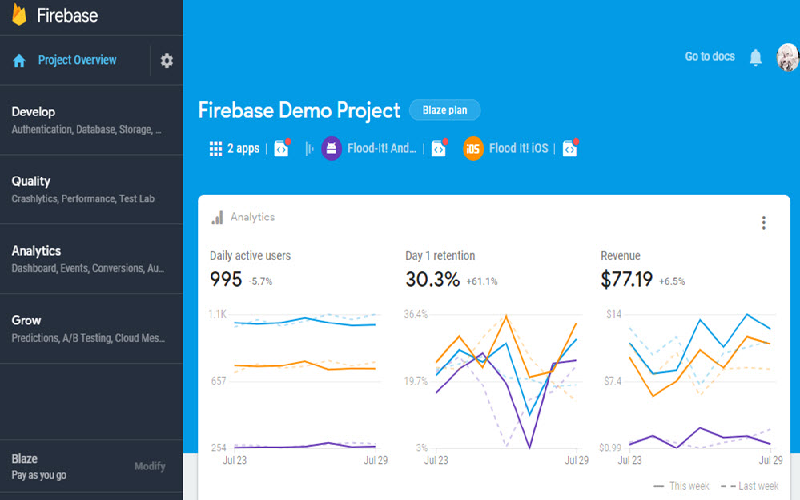Click the Android Flood-It app icon
The image size is (800, 500).
(332, 149)
